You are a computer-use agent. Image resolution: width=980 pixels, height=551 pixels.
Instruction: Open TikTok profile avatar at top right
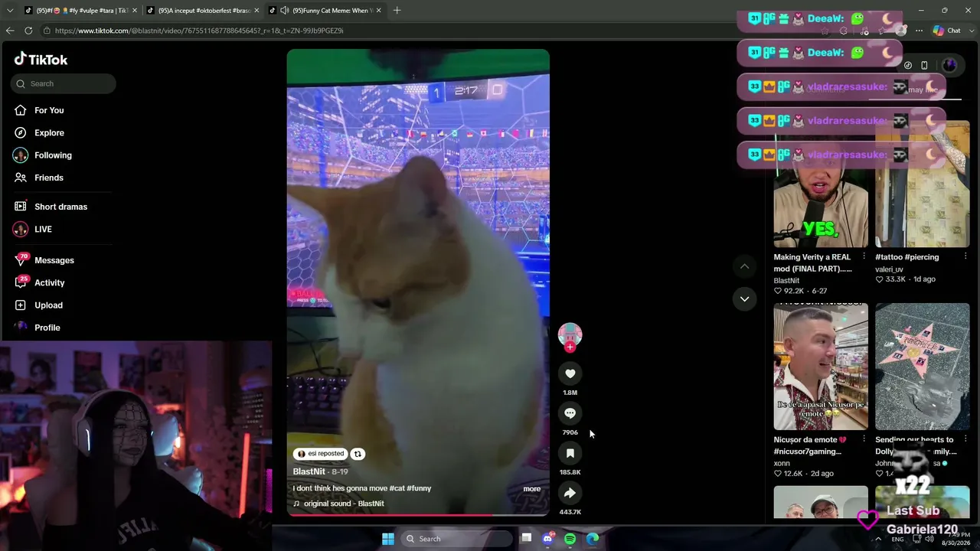(x=949, y=65)
